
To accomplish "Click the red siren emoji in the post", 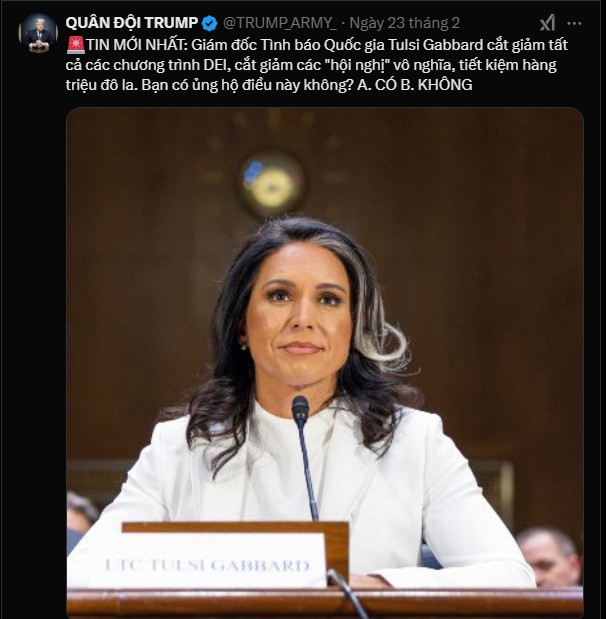I will (x=76, y=45).
